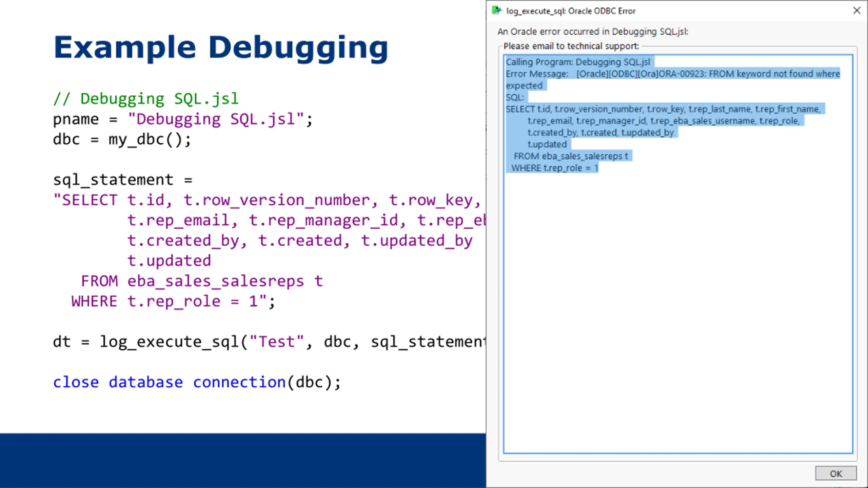Click '// Debugging SQL.jsl' comment on slide

click(146, 99)
